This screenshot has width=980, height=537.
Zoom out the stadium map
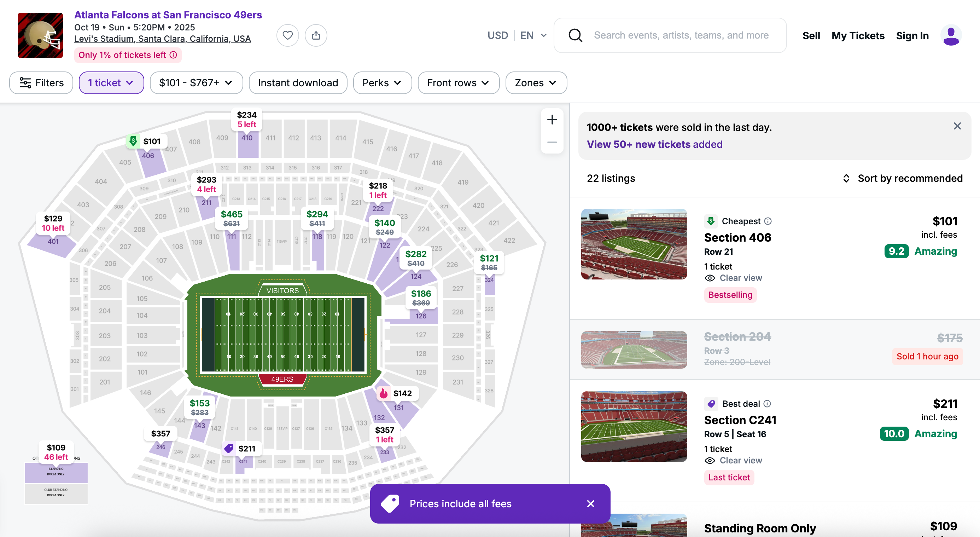coord(552,142)
